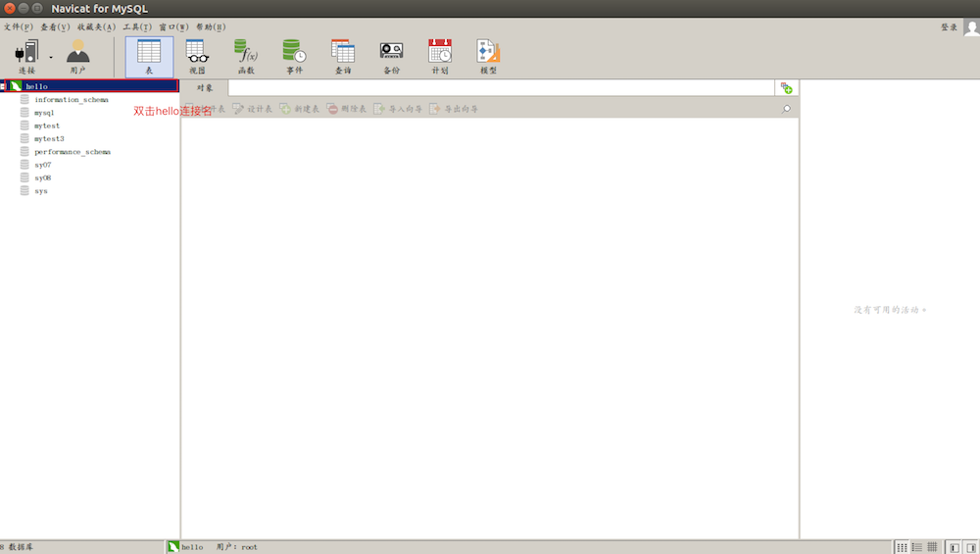Click the search magnifier in object toolbar
Viewport: 980px width, 554px height.
[786, 109]
